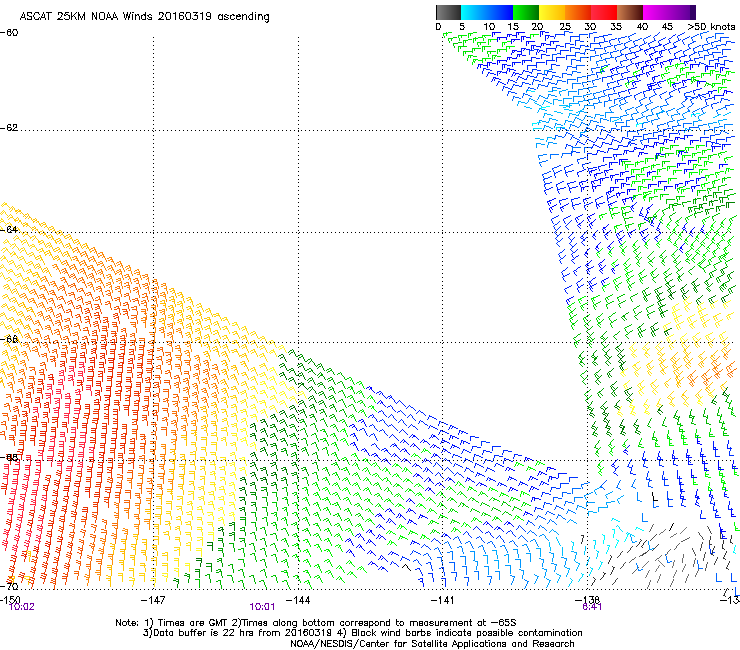
Task: Click the '-144' longitude axis label
Action: tap(298, 600)
